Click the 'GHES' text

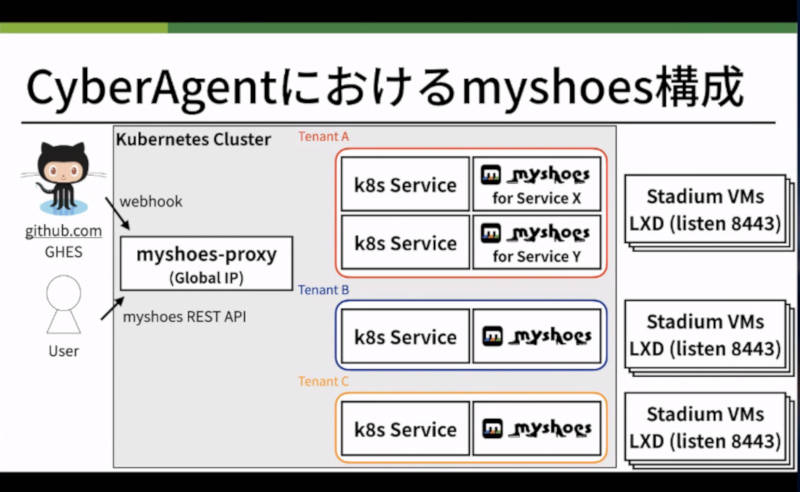63,252
